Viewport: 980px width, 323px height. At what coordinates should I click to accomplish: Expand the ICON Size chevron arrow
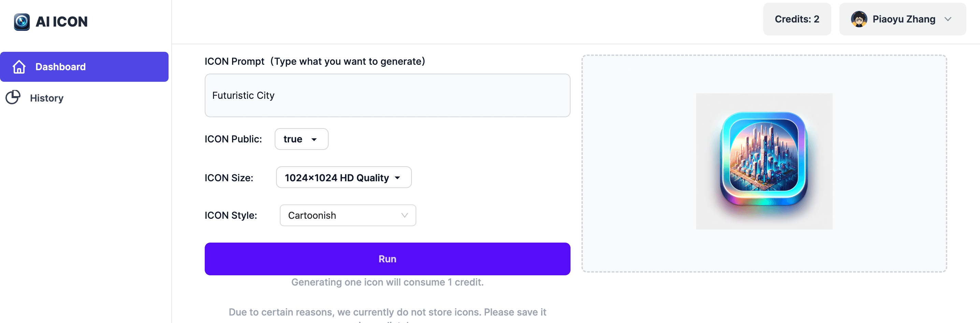[x=397, y=177]
